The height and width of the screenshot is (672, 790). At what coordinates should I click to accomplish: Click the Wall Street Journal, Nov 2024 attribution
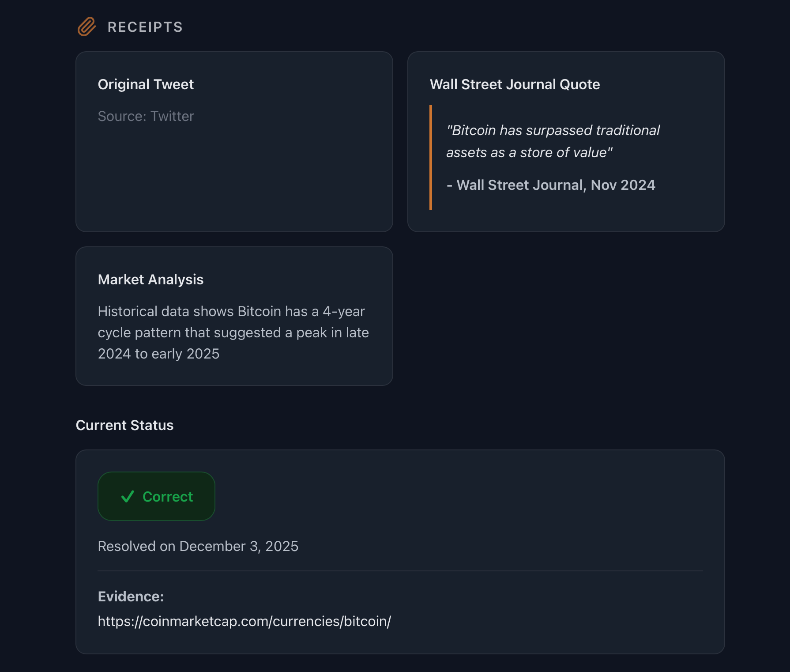click(x=551, y=185)
